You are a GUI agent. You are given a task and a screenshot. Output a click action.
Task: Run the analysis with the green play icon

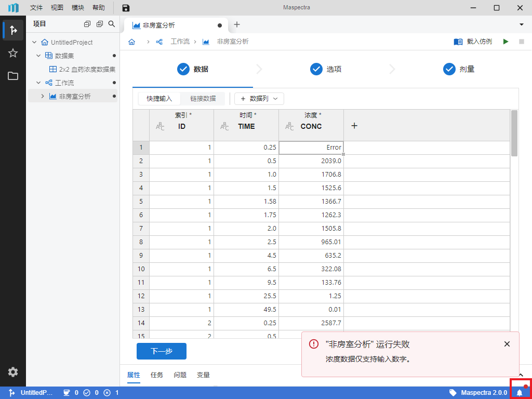point(506,42)
